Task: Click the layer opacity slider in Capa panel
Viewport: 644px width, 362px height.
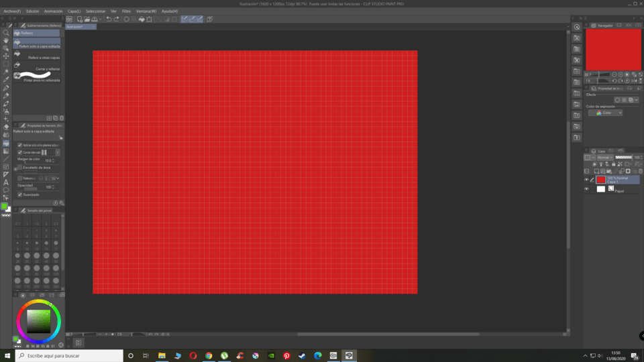Action: (x=623, y=158)
